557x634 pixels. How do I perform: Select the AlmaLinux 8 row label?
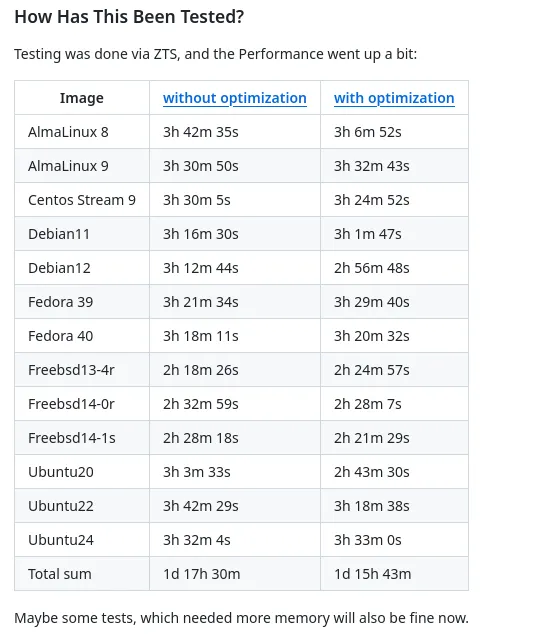(68, 132)
